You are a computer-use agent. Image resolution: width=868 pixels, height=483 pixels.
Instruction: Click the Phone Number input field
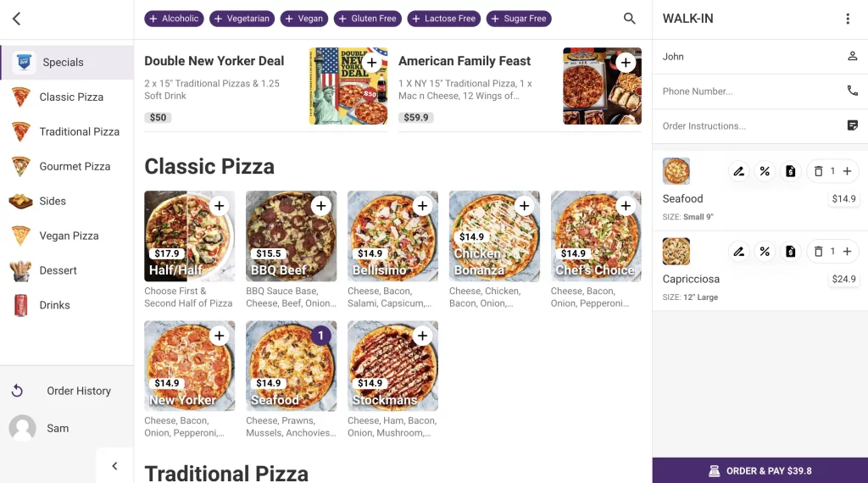[746, 92]
